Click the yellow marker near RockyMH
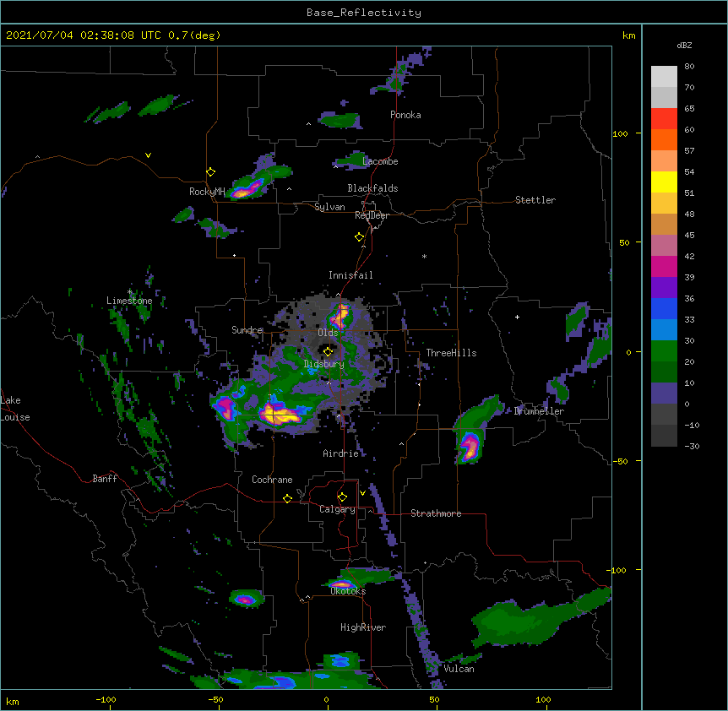The width and height of the screenshot is (728, 711). pyautogui.click(x=210, y=172)
